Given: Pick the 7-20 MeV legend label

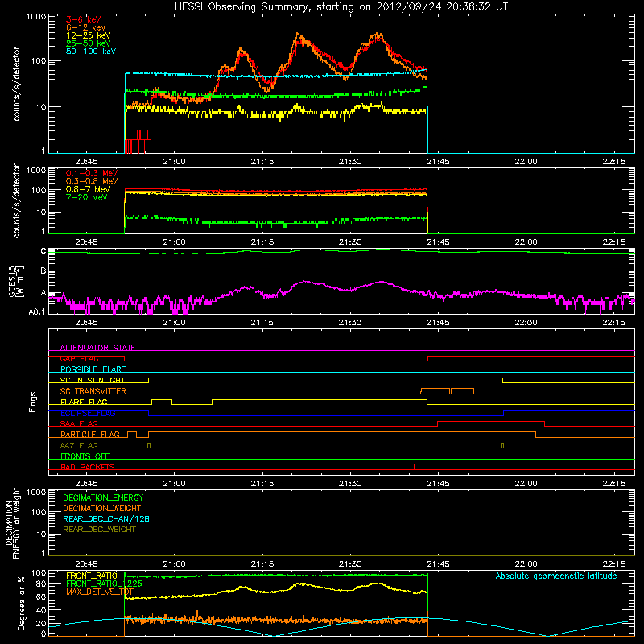Looking at the screenshot, I should point(87,197).
